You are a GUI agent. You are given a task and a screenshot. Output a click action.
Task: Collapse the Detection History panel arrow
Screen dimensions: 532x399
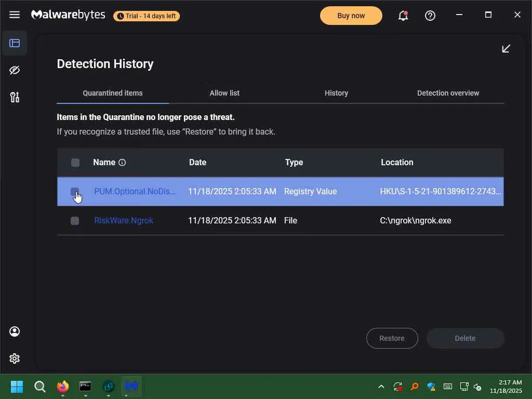[x=506, y=48]
